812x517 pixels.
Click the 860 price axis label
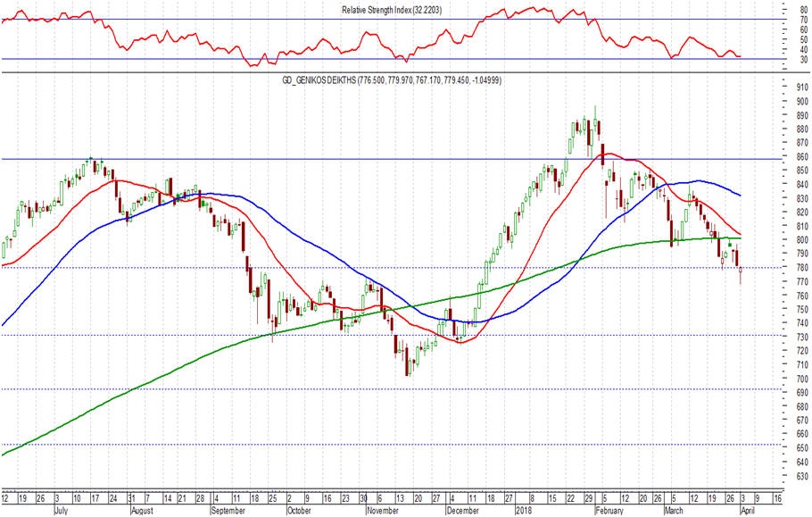(x=803, y=156)
